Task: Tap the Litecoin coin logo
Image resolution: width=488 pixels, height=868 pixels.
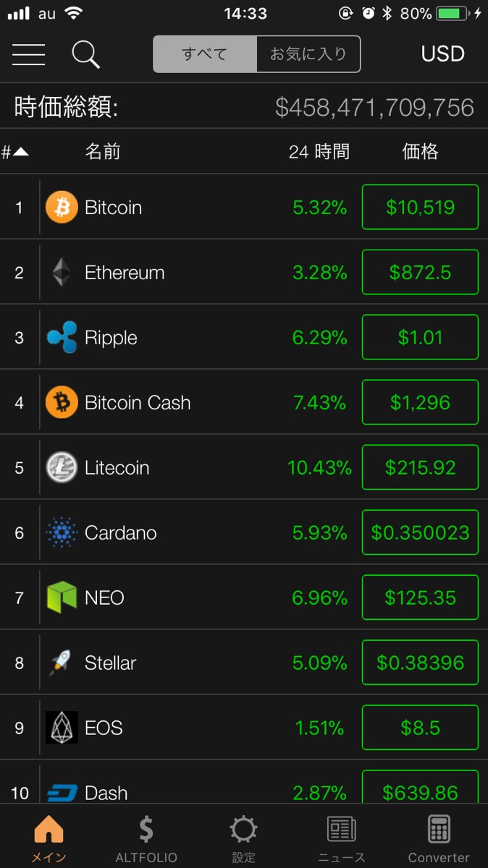Action: point(62,467)
